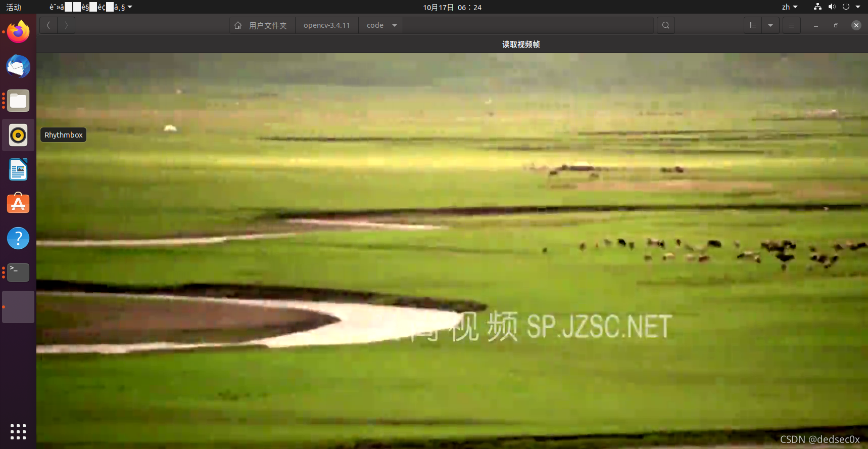Toggle list view in Files
This screenshot has width=868, height=449.
tap(753, 25)
